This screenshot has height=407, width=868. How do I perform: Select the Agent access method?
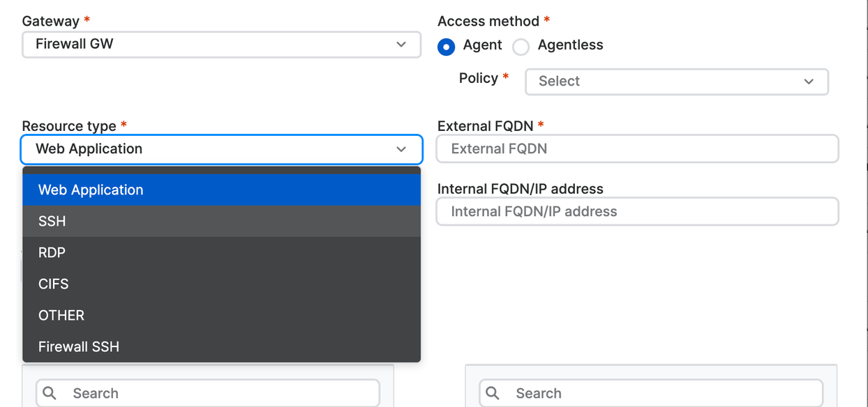447,46
